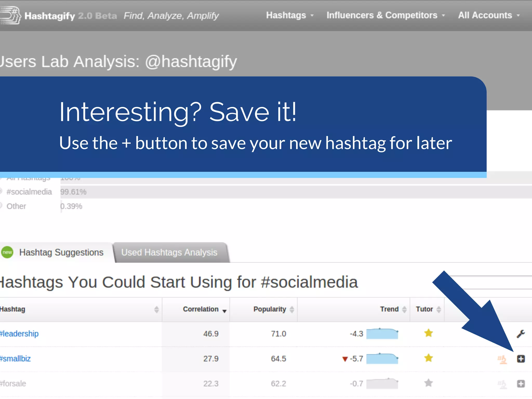
Task: Click the #smallbiz trend sparkline
Action: [382, 358]
